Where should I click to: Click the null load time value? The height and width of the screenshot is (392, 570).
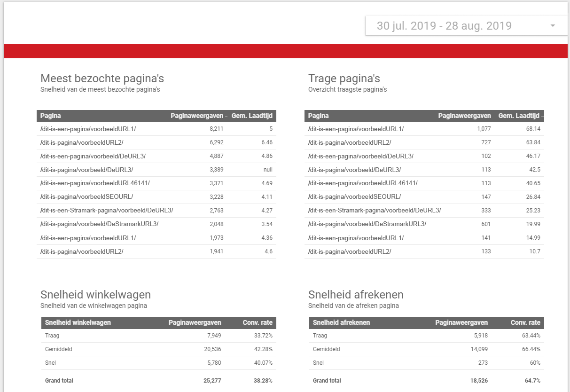(x=268, y=170)
